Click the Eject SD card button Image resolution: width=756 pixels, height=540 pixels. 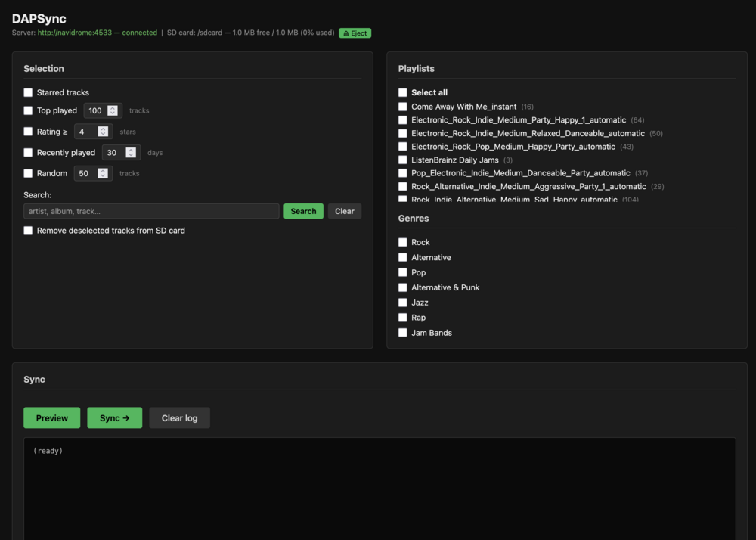point(355,33)
